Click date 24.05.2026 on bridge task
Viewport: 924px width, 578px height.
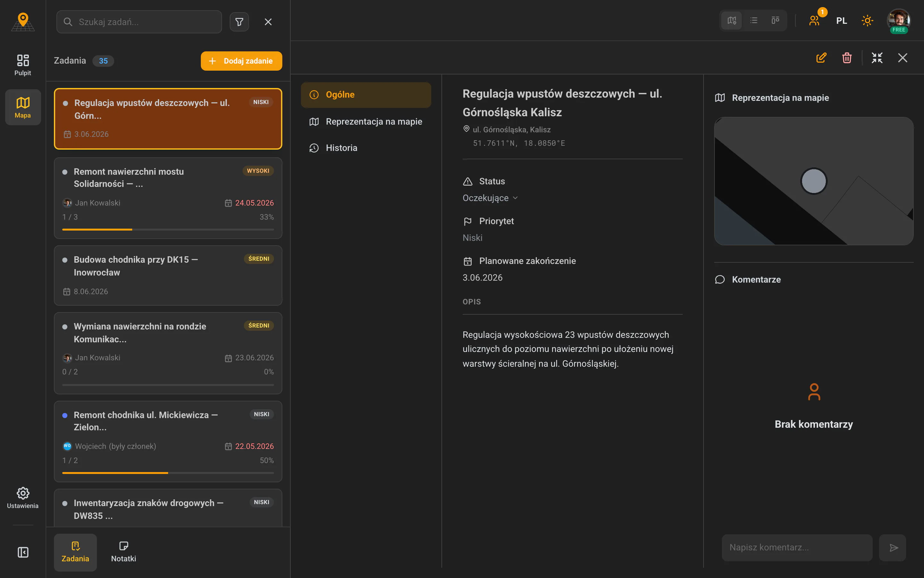click(254, 203)
